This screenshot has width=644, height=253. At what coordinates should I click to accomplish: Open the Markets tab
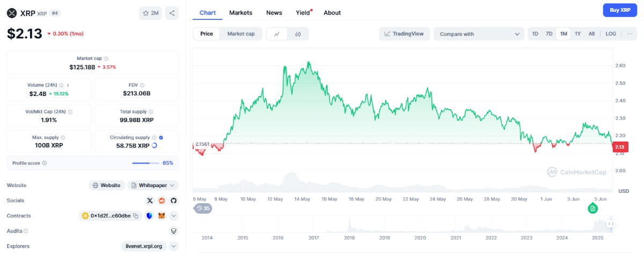241,12
